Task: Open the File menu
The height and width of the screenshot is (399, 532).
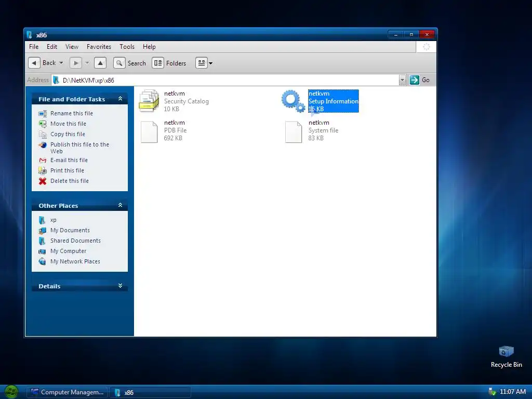Action: pos(34,46)
